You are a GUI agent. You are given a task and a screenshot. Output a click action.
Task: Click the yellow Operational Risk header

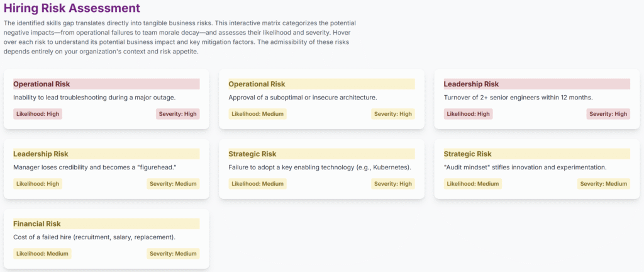tap(321, 84)
